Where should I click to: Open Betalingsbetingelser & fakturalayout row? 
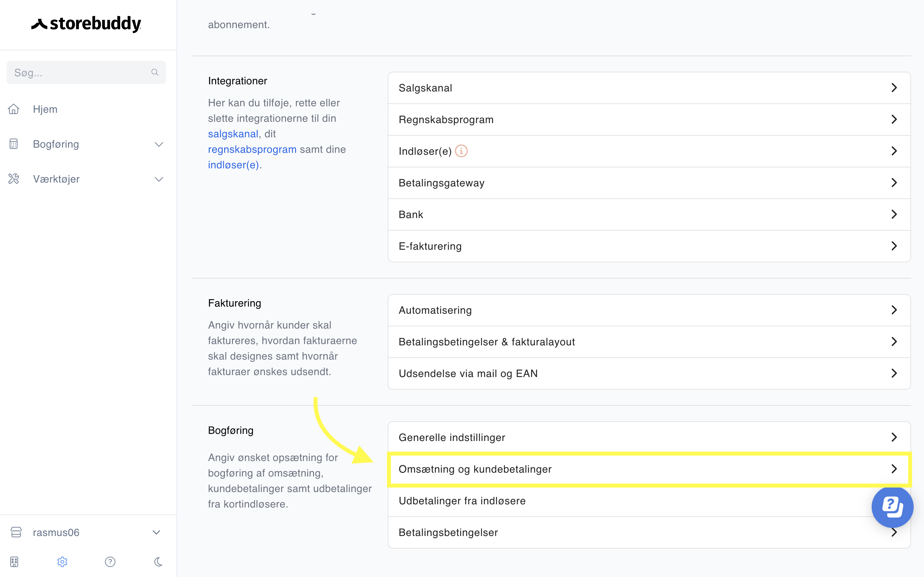649,341
